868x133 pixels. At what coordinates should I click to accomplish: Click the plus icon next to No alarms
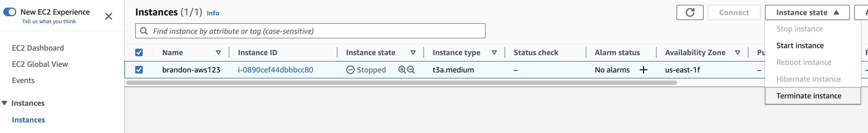coord(643,70)
